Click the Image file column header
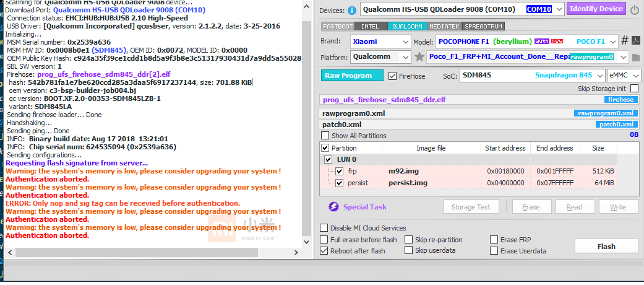 click(431, 148)
